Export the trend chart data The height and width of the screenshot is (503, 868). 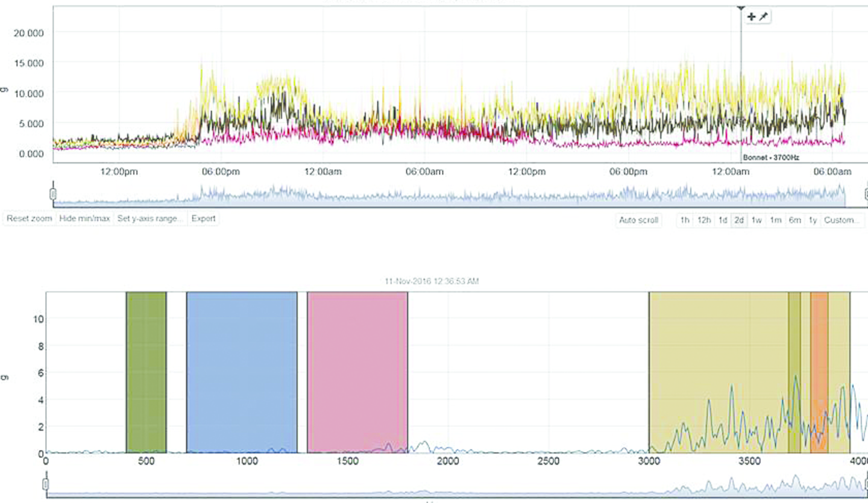203,219
